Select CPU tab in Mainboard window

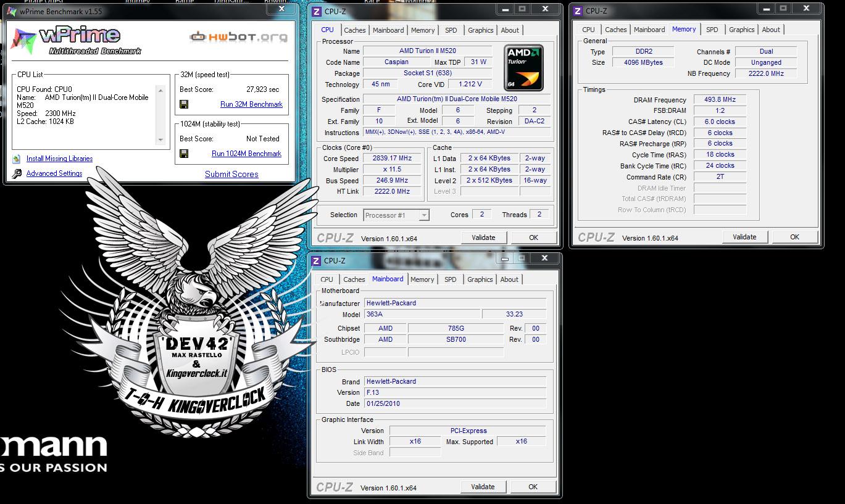pyautogui.click(x=327, y=279)
